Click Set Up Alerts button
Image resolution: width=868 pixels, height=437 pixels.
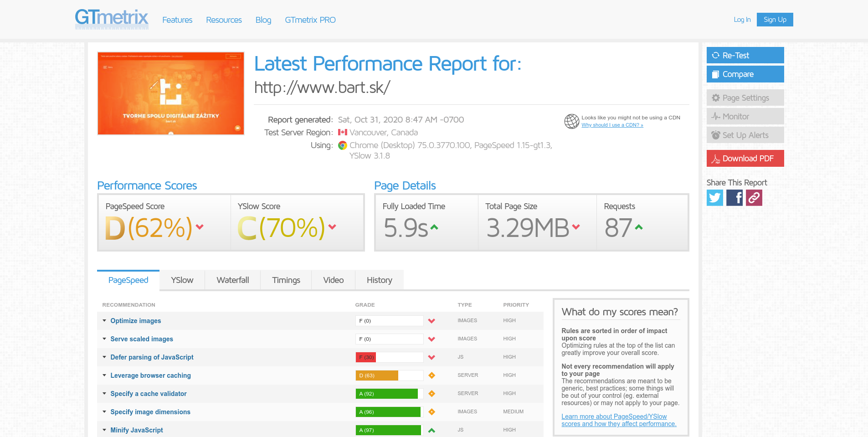coord(745,135)
